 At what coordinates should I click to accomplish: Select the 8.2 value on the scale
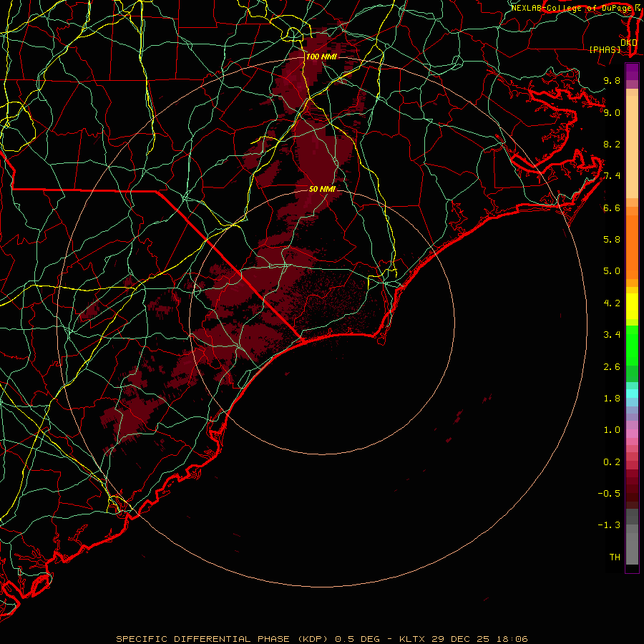tap(612, 144)
